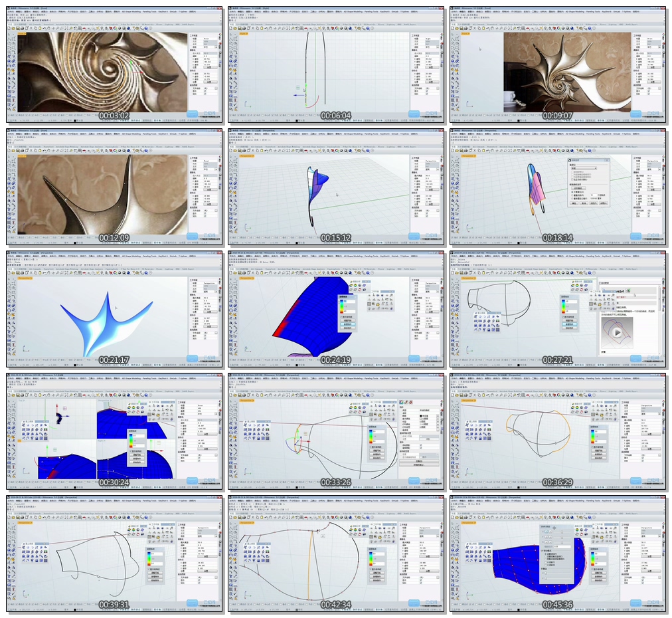Click the Open folder icon in 00:27:21 frame

[x=457, y=272]
